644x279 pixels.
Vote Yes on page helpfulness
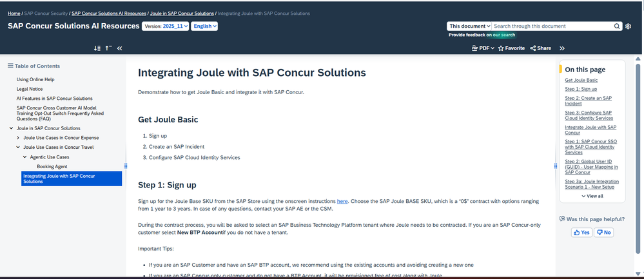(581, 232)
